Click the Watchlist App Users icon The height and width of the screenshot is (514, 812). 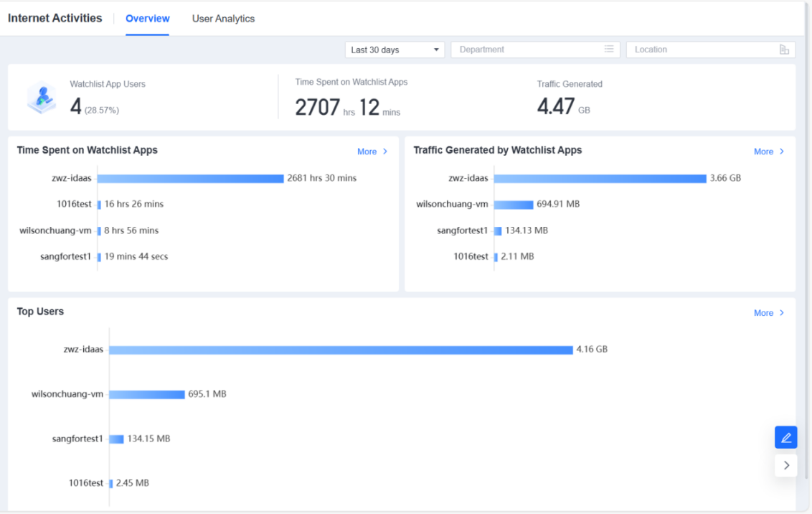42,98
